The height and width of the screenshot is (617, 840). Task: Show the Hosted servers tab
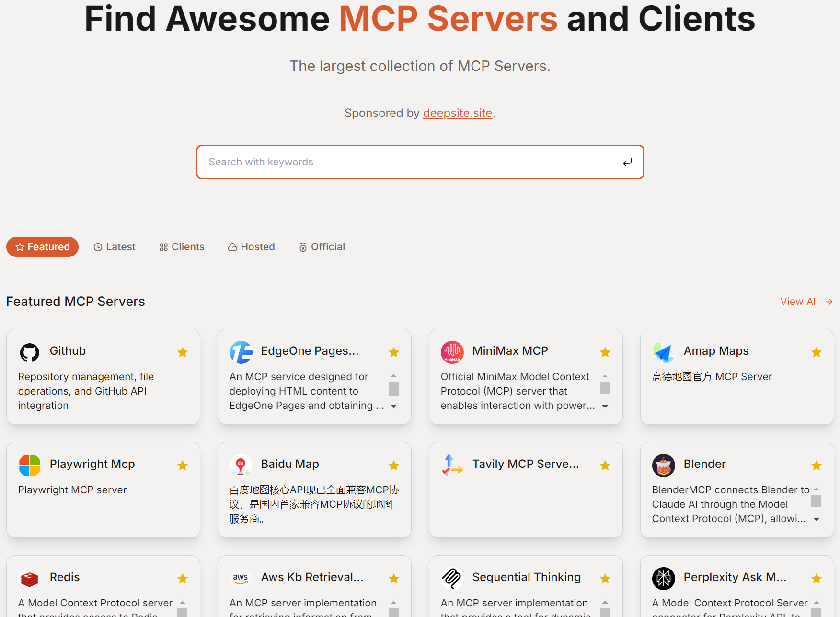252,247
